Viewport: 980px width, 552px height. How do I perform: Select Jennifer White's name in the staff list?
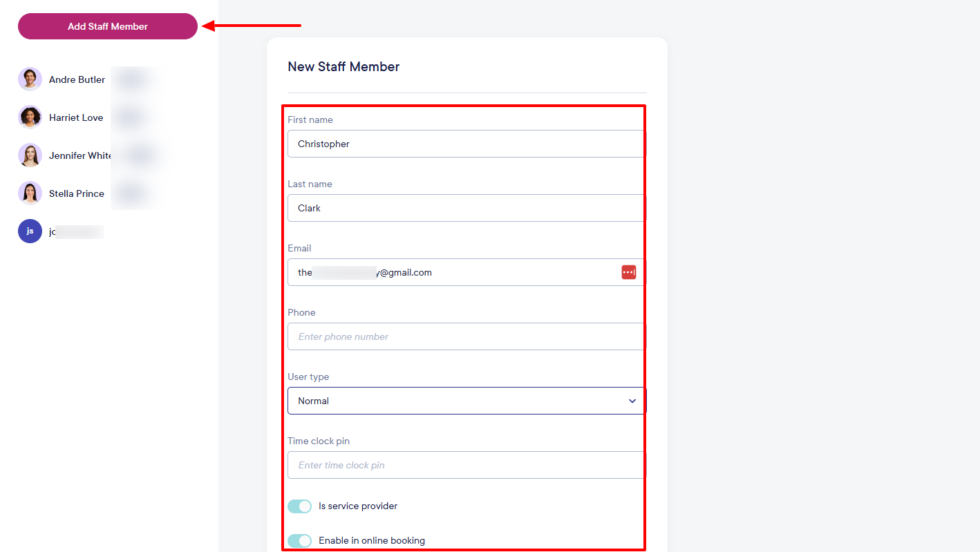(x=79, y=155)
